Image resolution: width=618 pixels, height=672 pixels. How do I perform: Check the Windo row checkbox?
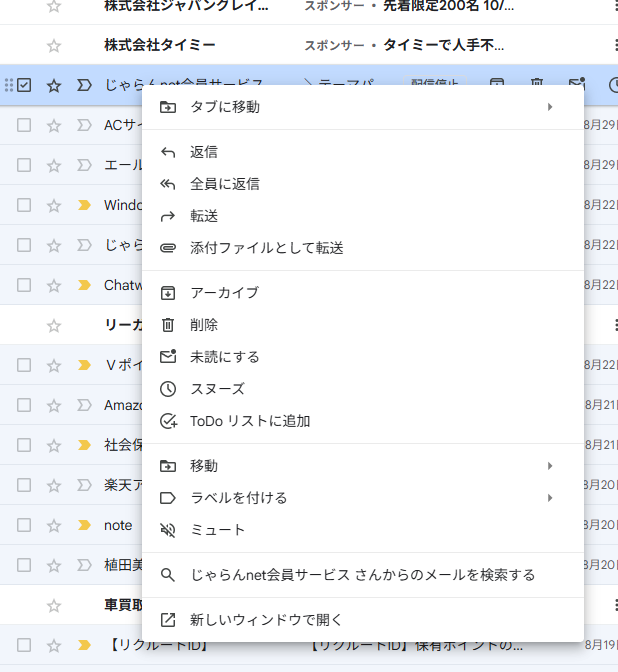tap(24, 205)
